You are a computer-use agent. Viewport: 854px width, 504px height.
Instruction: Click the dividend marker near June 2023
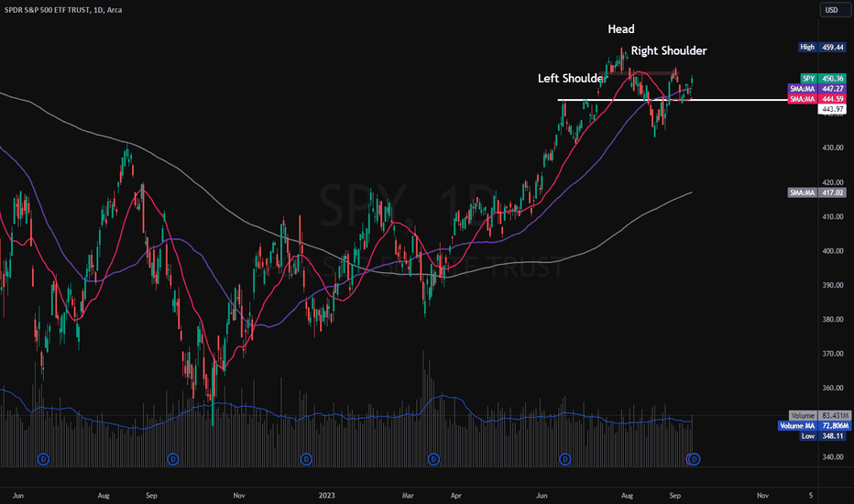[564, 459]
